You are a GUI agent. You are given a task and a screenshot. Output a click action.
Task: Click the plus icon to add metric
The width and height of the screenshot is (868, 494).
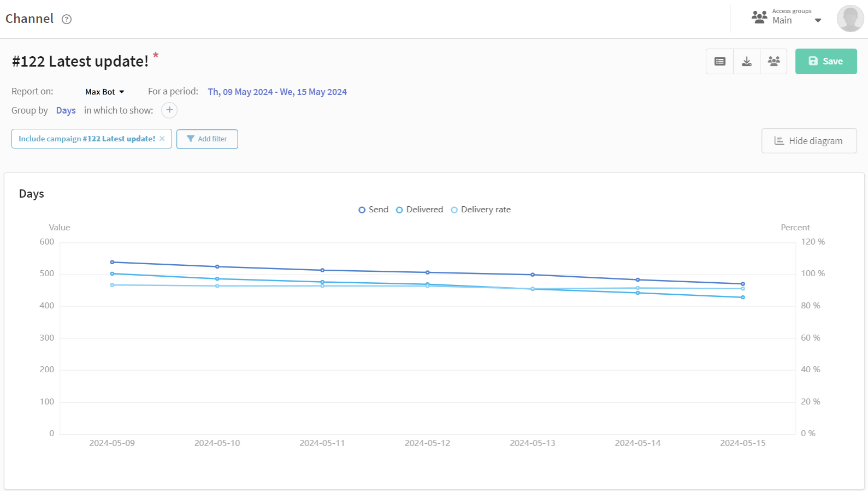(x=169, y=110)
